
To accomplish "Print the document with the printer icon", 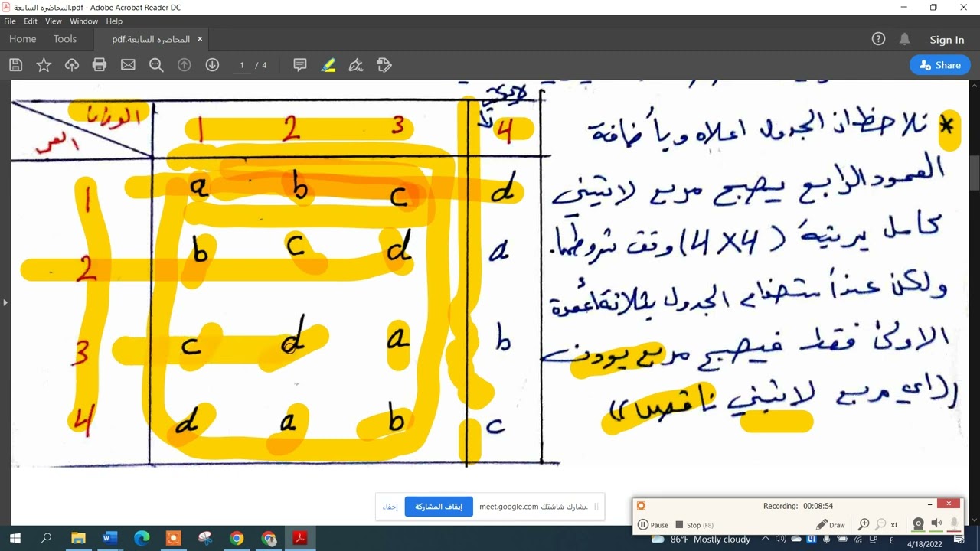I will 100,65.
